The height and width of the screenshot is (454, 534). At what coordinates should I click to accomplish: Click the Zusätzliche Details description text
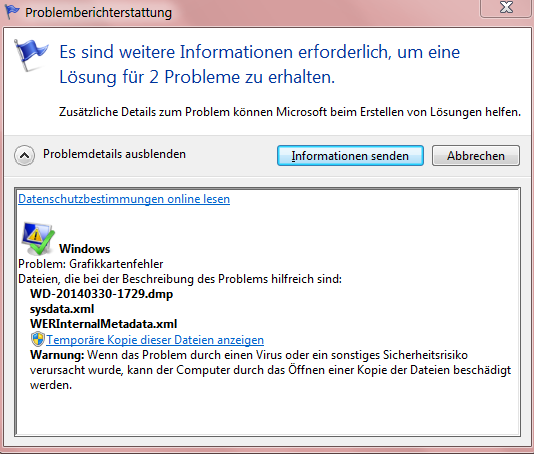click(x=290, y=112)
